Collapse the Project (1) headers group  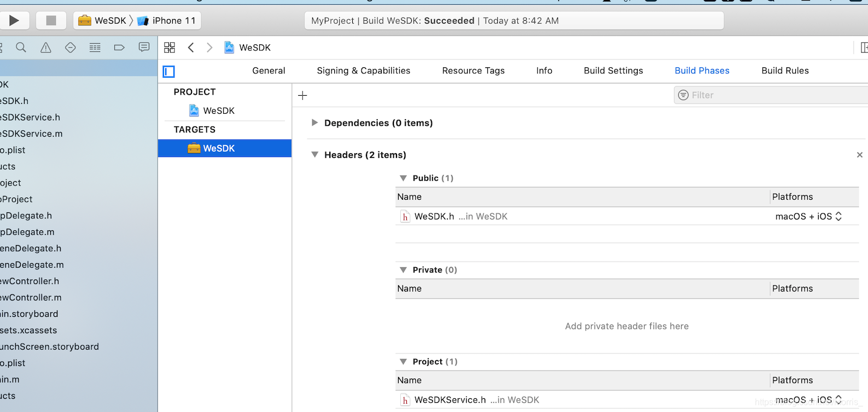[403, 362]
